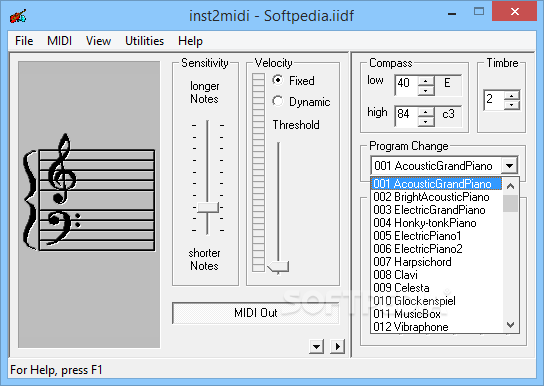Select 008 Clavi
The image size is (544, 386).
[436, 275]
